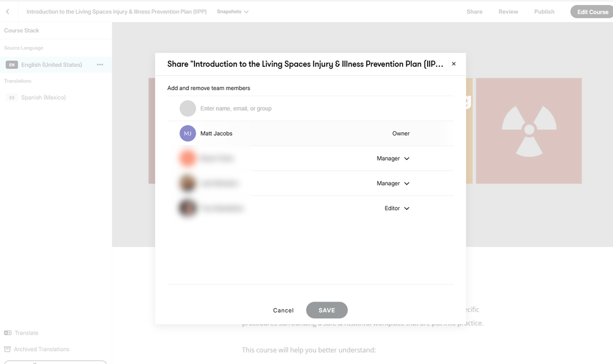
Task: Open the Editor role dropdown
Action: click(x=397, y=208)
